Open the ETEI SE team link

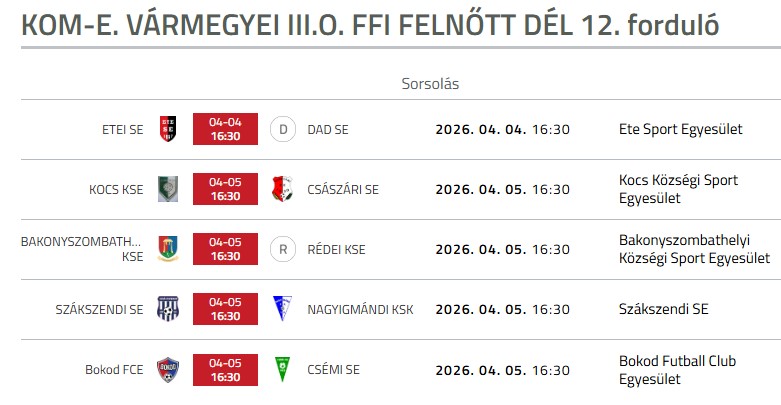click(x=122, y=129)
